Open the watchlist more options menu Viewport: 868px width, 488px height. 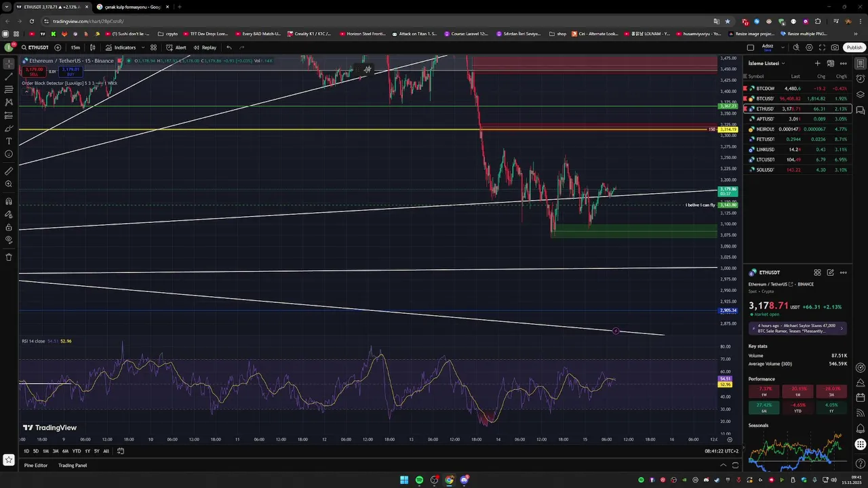843,63
